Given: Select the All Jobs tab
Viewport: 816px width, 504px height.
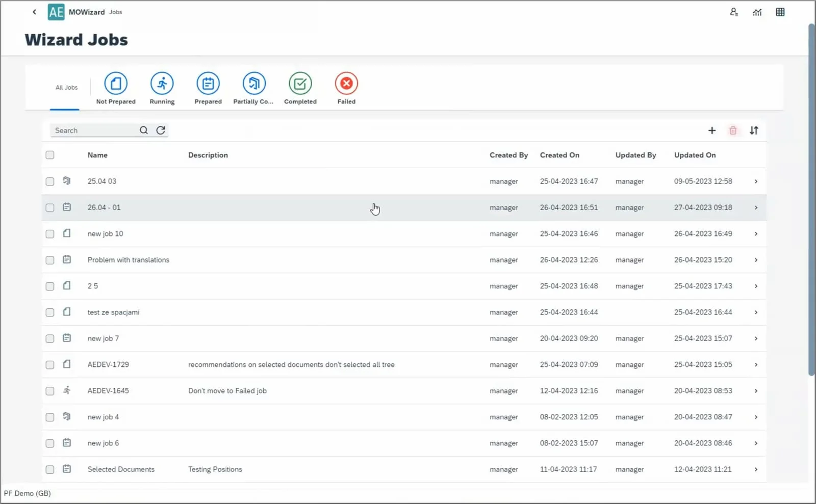Looking at the screenshot, I should pyautogui.click(x=66, y=88).
